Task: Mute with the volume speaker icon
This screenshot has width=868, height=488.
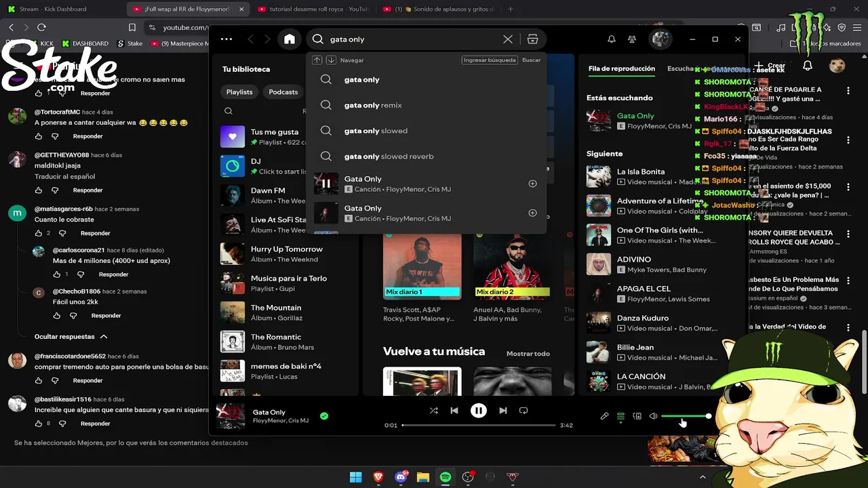Action: pos(653,416)
